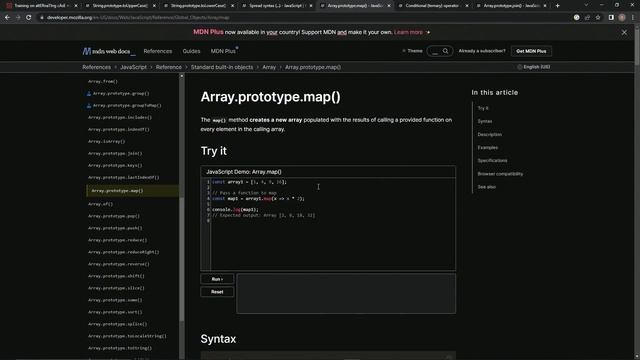Close the Conditional (ternary) operator tab
The height and width of the screenshot is (360, 640).
467,6
